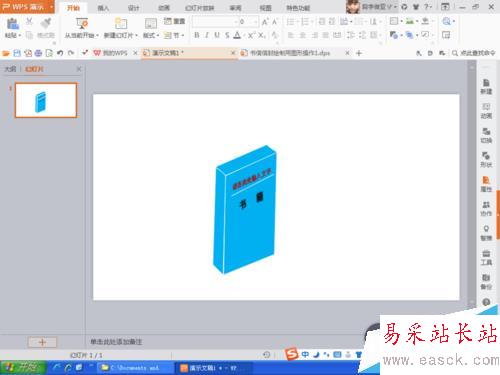Open Animation (动画) pane in right sidebar
The height and width of the screenshot is (375, 500).
(x=486, y=111)
